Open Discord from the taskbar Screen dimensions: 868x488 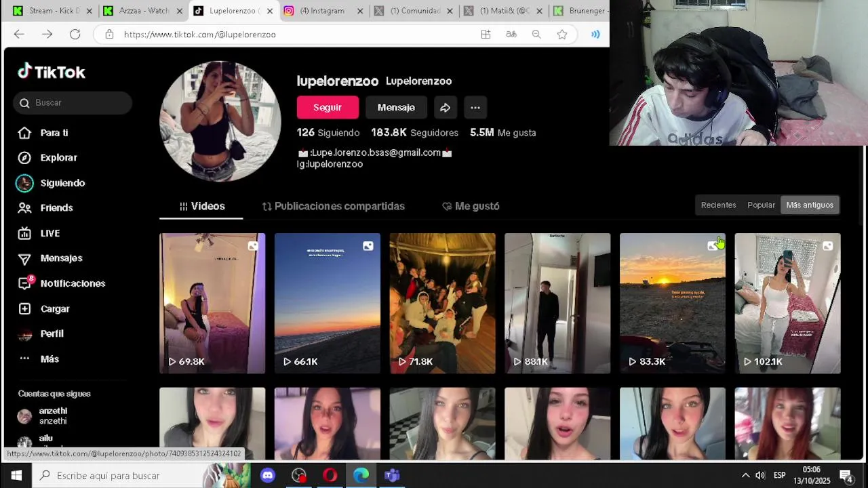point(268,476)
